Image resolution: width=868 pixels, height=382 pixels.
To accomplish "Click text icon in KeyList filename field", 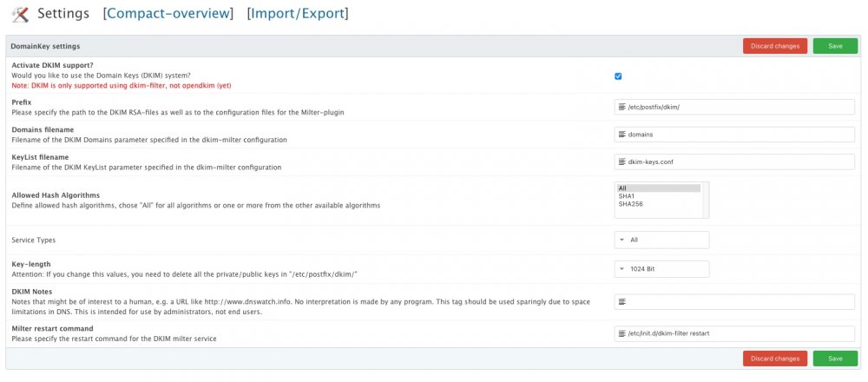I will pyautogui.click(x=621, y=162).
